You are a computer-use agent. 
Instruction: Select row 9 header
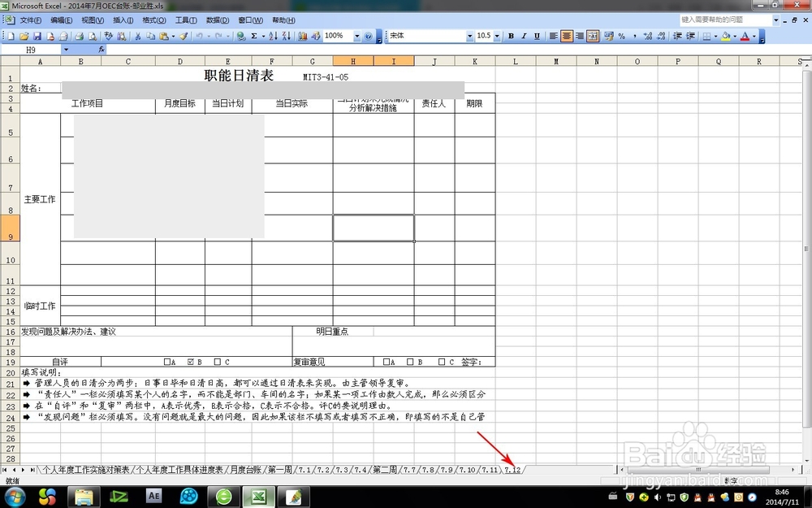(x=11, y=228)
